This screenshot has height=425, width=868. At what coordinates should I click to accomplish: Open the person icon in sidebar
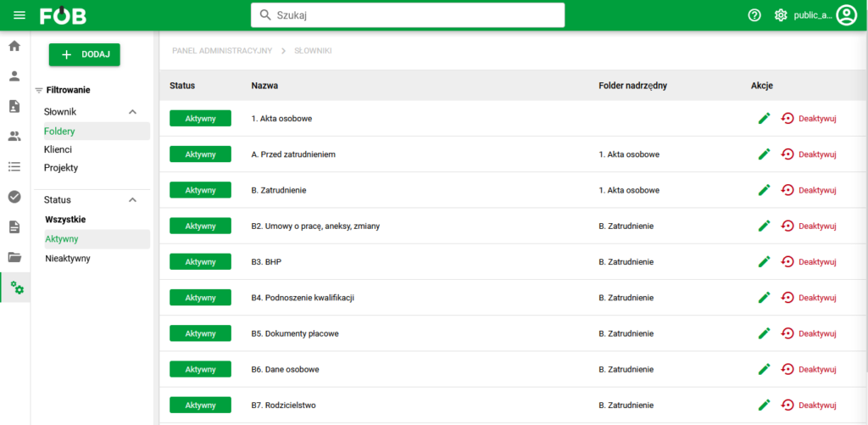15,76
